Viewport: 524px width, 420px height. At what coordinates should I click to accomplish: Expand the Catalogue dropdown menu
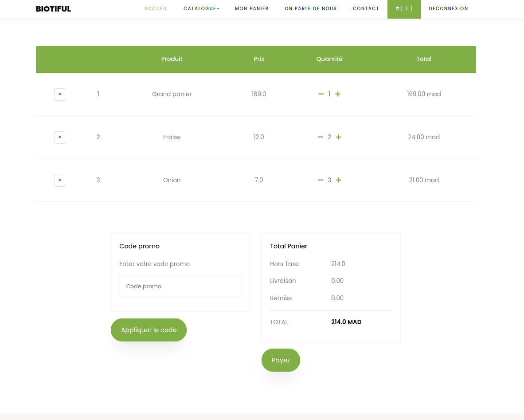(x=201, y=9)
